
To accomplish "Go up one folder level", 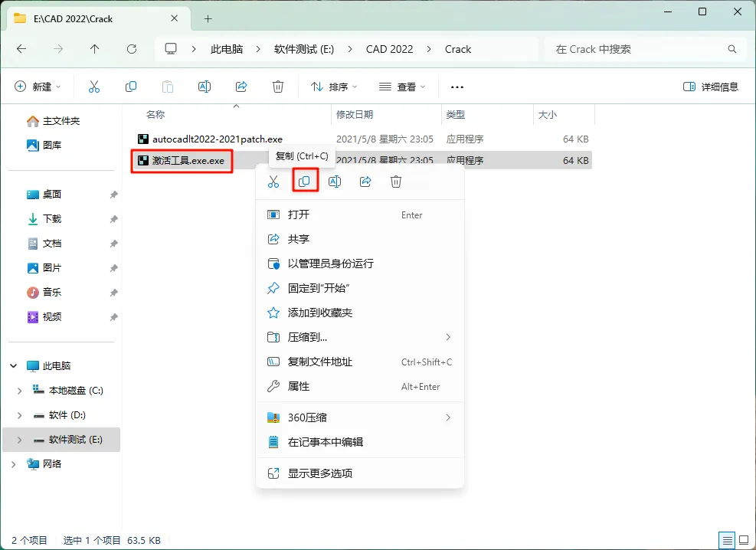I will pos(94,49).
